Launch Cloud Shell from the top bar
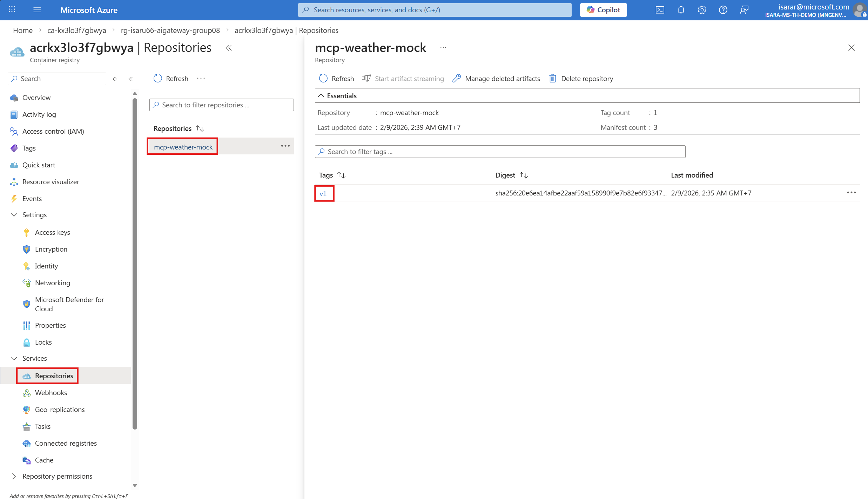The image size is (868, 499). (x=660, y=10)
